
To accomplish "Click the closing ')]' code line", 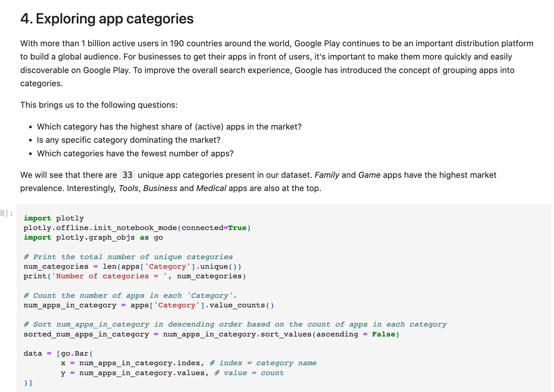I will [28, 383].
